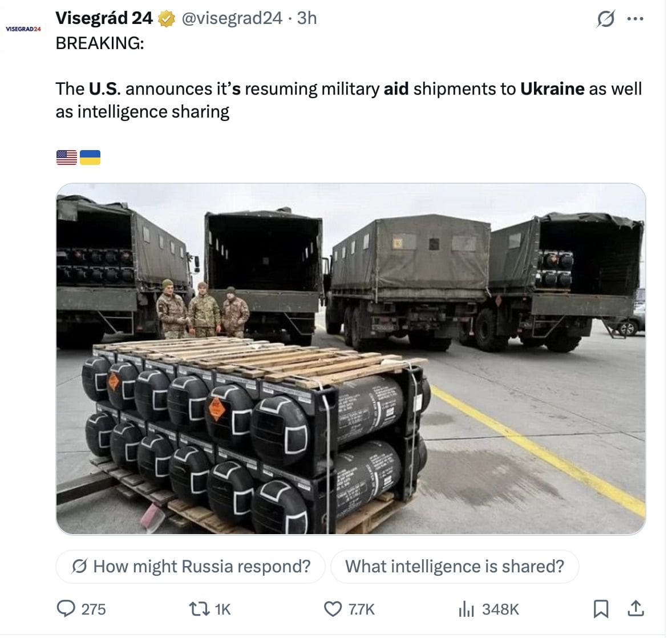Open the attached military trucks photo
Viewport: 672px width, 638px height.
pos(351,358)
